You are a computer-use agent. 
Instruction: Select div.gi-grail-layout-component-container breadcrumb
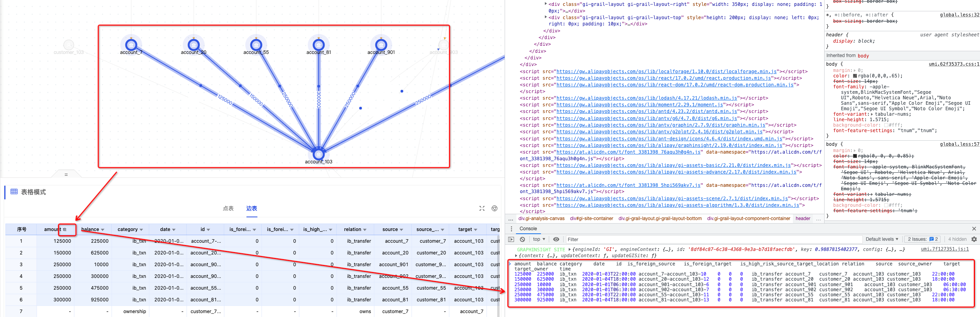click(748, 218)
